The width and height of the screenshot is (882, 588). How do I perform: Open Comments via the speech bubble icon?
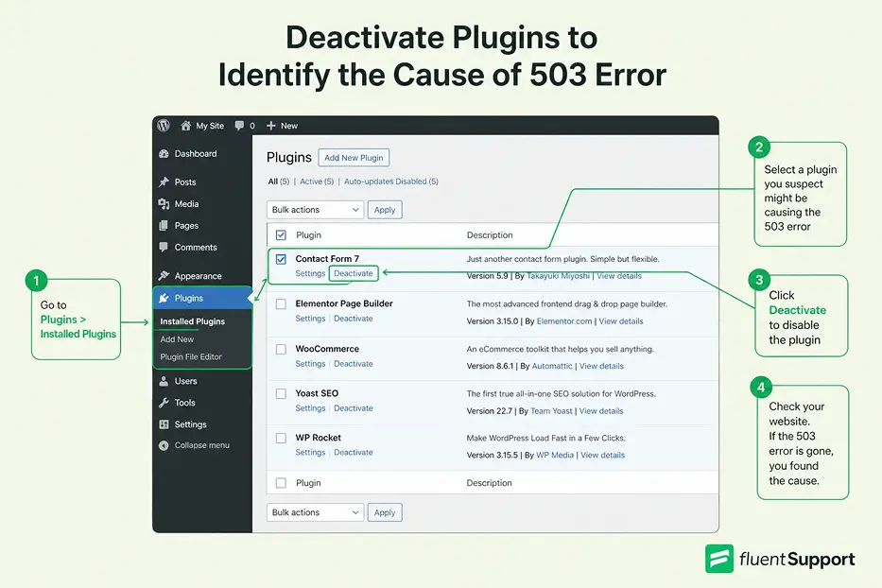click(x=165, y=248)
